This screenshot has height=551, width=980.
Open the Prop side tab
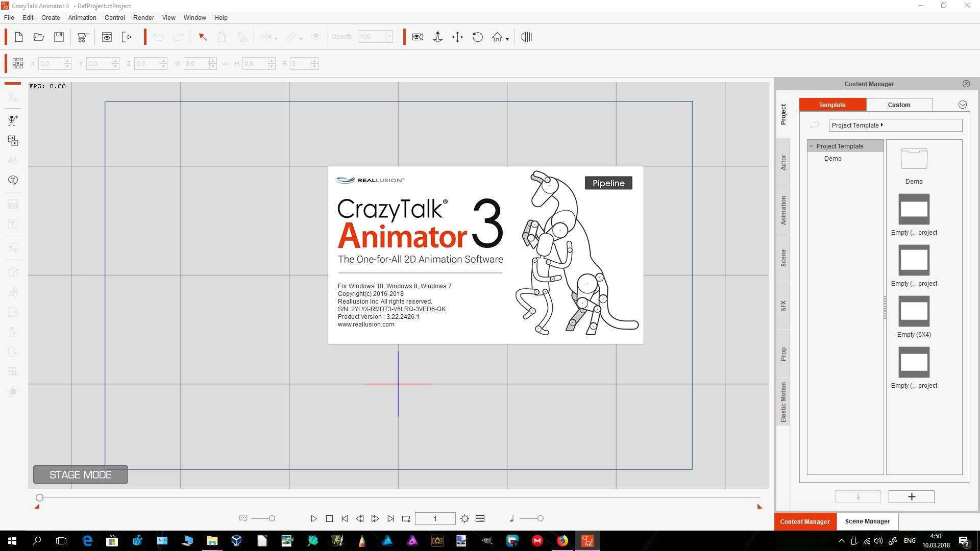tap(783, 354)
